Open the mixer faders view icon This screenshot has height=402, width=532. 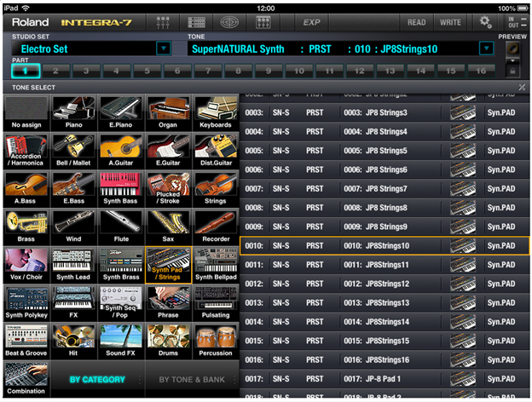click(163, 22)
